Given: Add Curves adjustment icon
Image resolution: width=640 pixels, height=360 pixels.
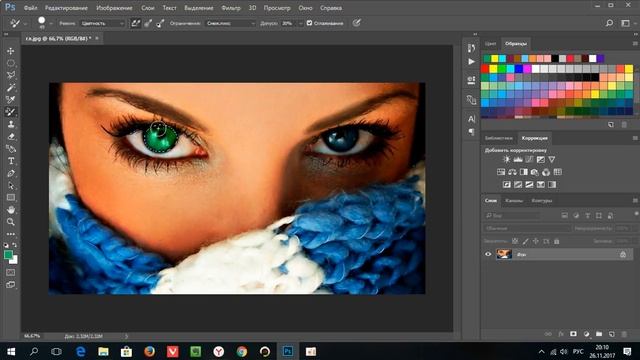Looking at the screenshot, I should click(x=529, y=160).
